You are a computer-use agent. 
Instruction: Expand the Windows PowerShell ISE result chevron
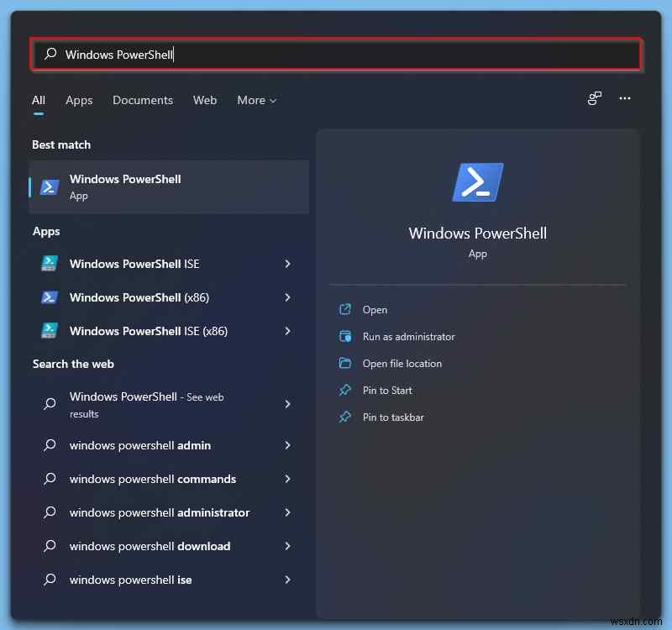point(287,263)
